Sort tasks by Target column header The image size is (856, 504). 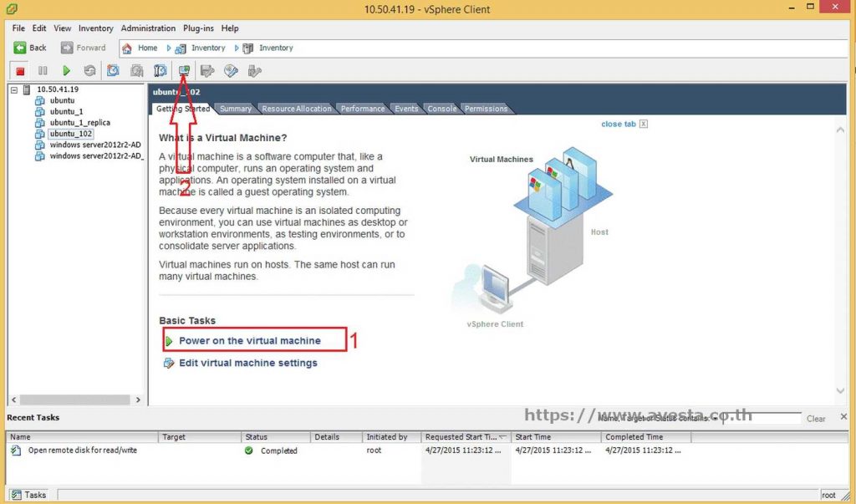click(199, 437)
